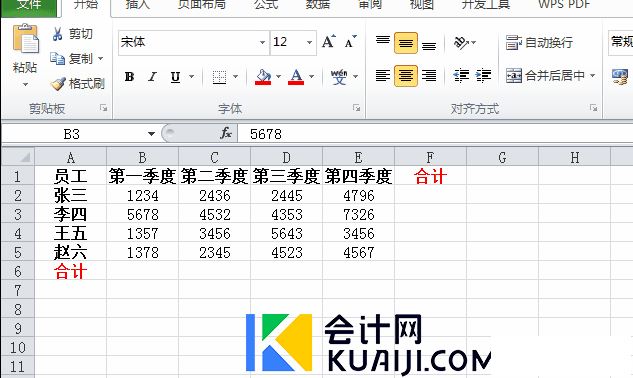Click the 合并后居中 merge button
The height and width of the screenshot is (378, 633).
[x=551, y=76]
